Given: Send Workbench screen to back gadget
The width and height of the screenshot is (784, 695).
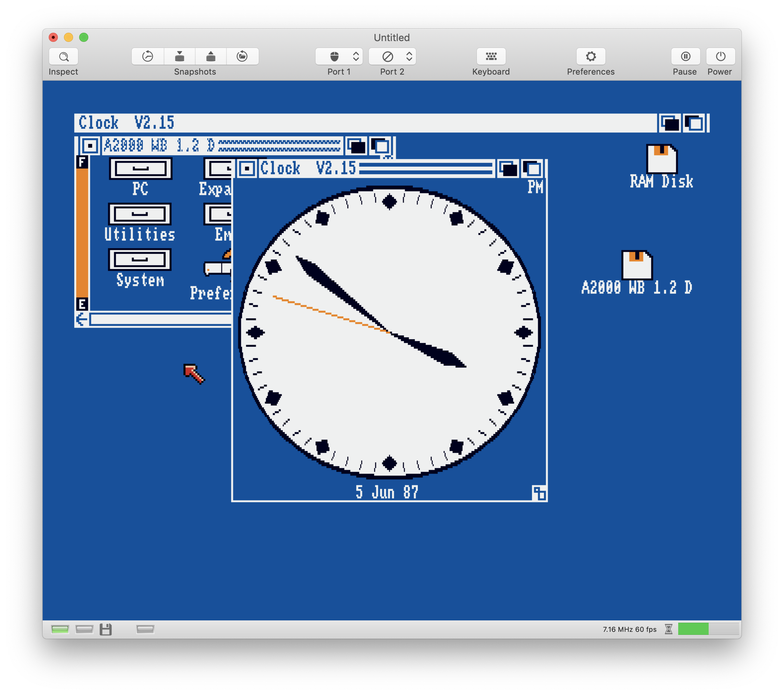Looking at the screenshot, I should tap(670, 123).
